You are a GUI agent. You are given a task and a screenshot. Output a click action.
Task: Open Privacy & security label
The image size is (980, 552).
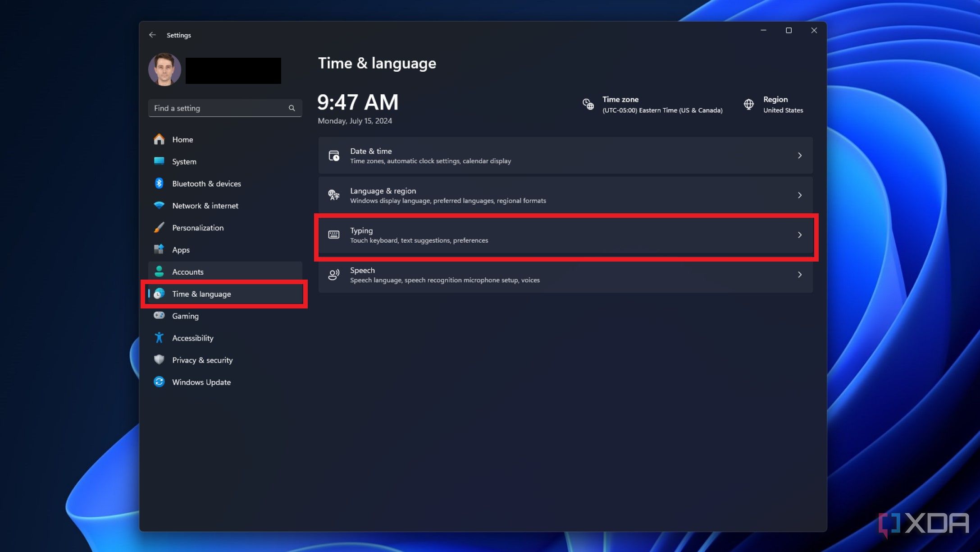(x=202, y=360)
